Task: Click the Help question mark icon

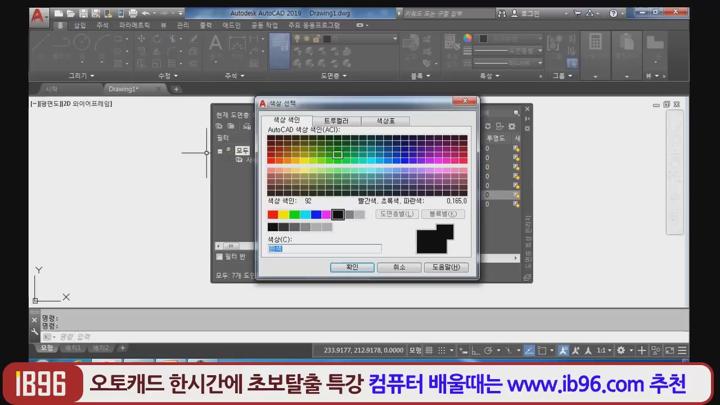Action: pos(613,13)
